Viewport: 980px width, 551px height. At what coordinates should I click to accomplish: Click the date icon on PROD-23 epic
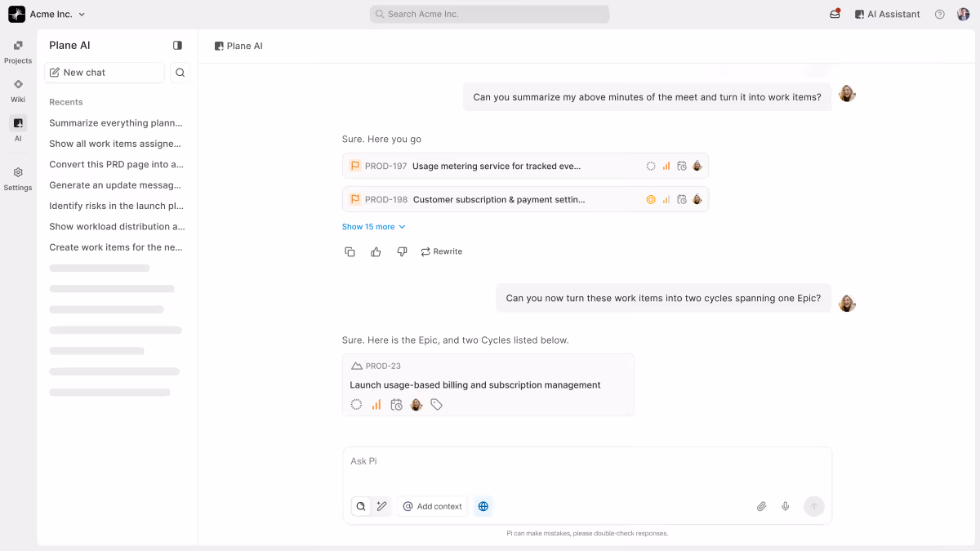tap(396, 404)
